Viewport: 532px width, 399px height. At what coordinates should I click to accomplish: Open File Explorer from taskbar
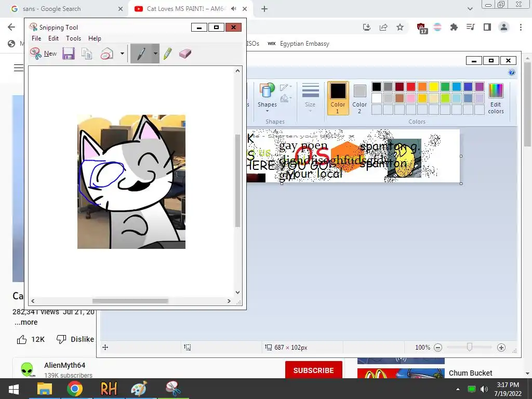(x=45, y=389)
